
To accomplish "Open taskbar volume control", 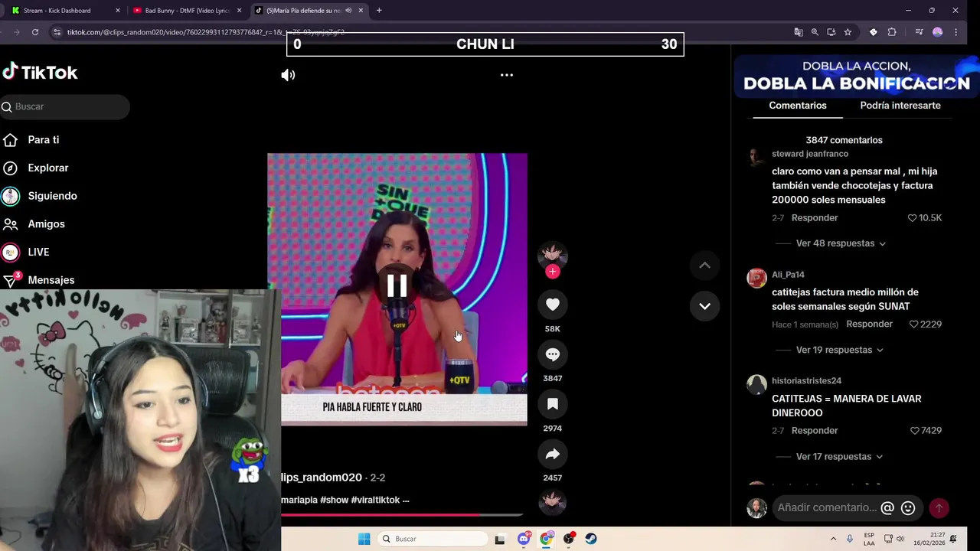I will click(900, 539).
